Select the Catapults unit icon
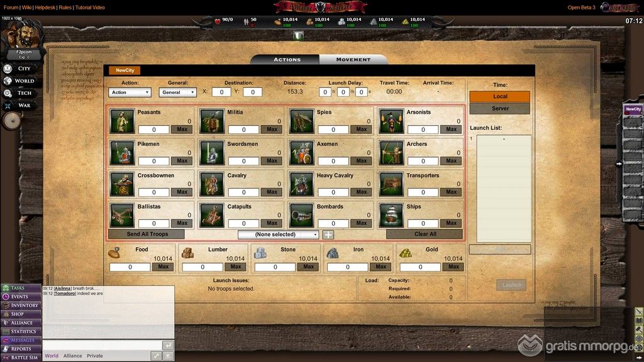Viewport: 644px width, 362px height. pyautogui.click(x=211, y=216)
